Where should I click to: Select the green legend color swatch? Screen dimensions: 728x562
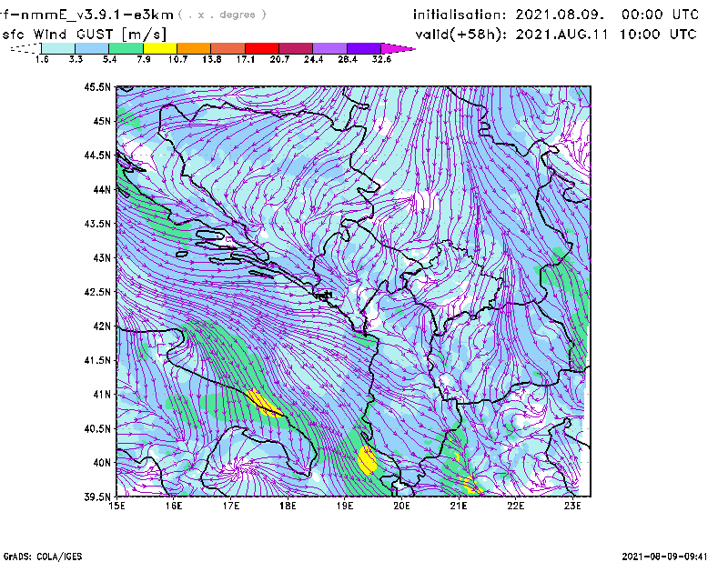[x=126, y=47]
